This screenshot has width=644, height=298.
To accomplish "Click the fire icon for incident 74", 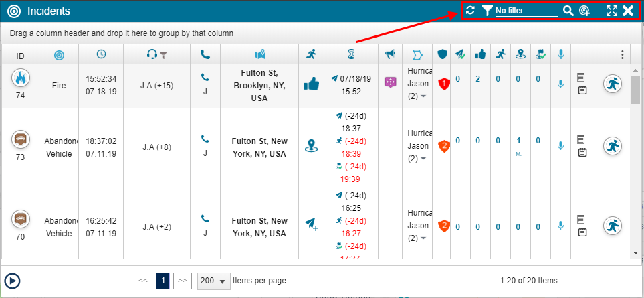I will tap(21, 78).
